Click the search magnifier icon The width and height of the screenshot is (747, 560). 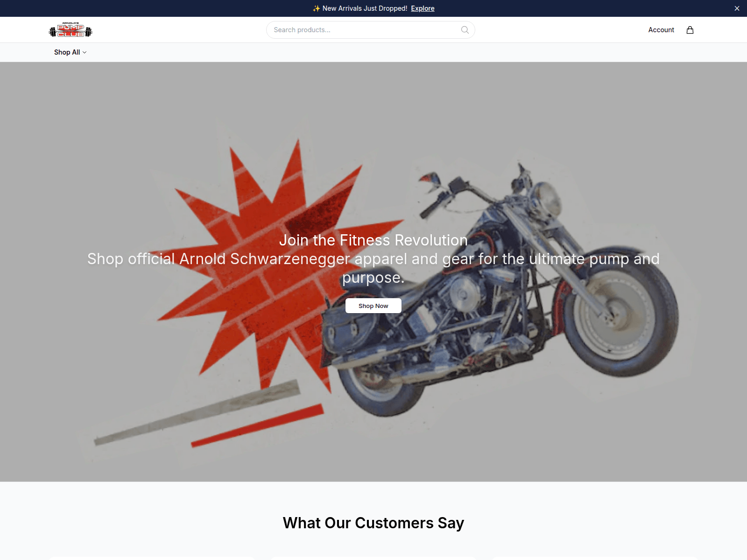coord(465,30)
